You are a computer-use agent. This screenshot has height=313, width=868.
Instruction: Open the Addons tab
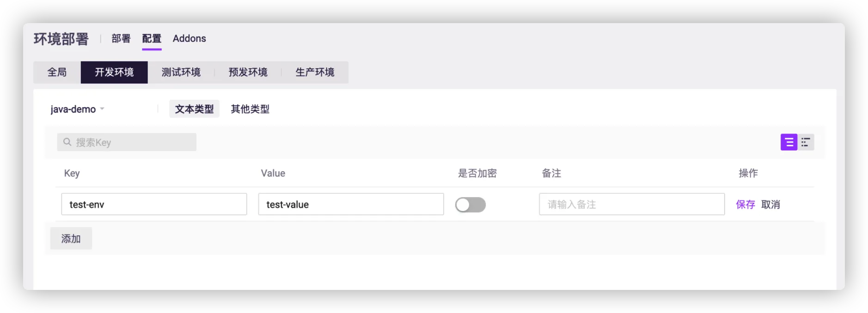pyautogui.click(x=189, y=39)
